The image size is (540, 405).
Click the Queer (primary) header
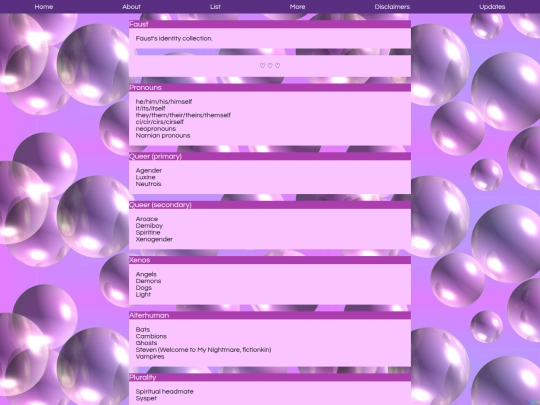270,156
